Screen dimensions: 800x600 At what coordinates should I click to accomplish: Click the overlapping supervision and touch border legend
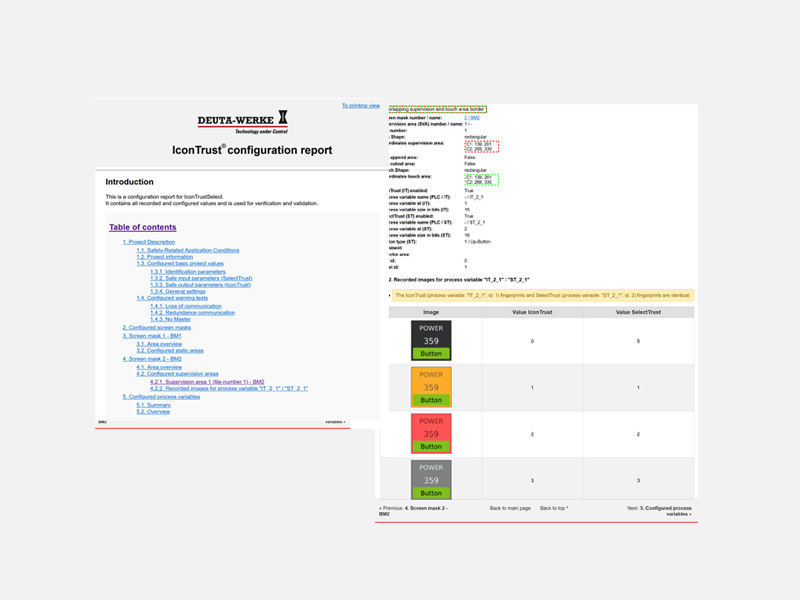[438, 109]
